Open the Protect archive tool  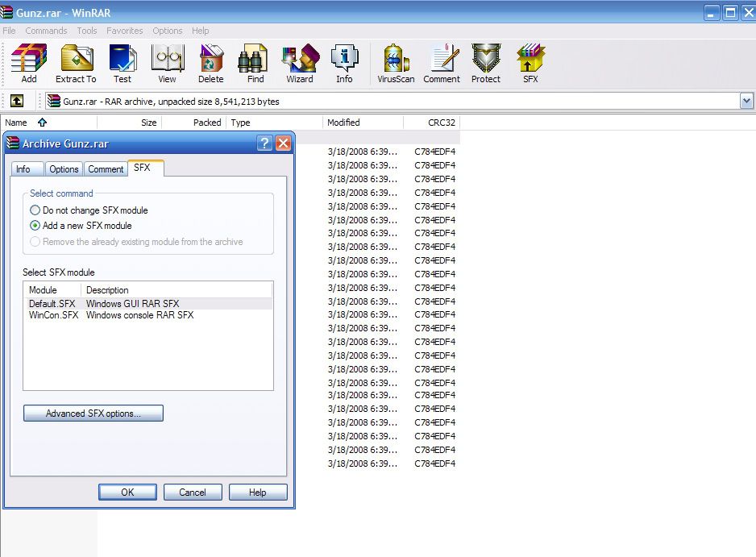(x=486, y=63)
